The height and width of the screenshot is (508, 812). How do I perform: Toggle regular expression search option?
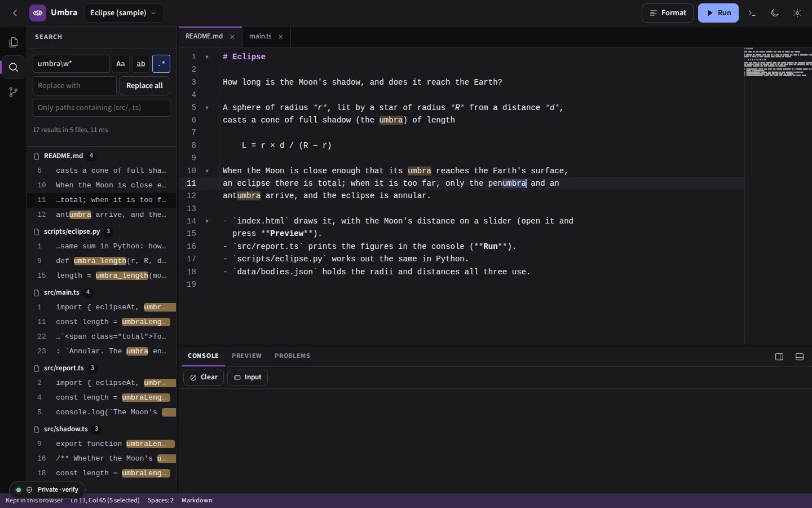(161, 64)
